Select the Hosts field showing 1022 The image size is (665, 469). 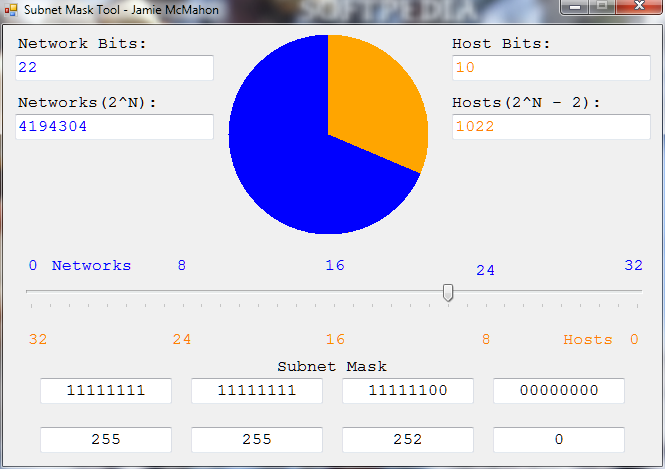pyautogui.click(x=551, y=127)
